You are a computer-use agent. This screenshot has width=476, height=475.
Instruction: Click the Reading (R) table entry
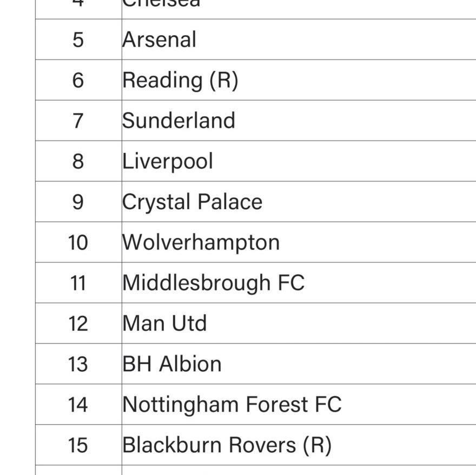(180, 81)
